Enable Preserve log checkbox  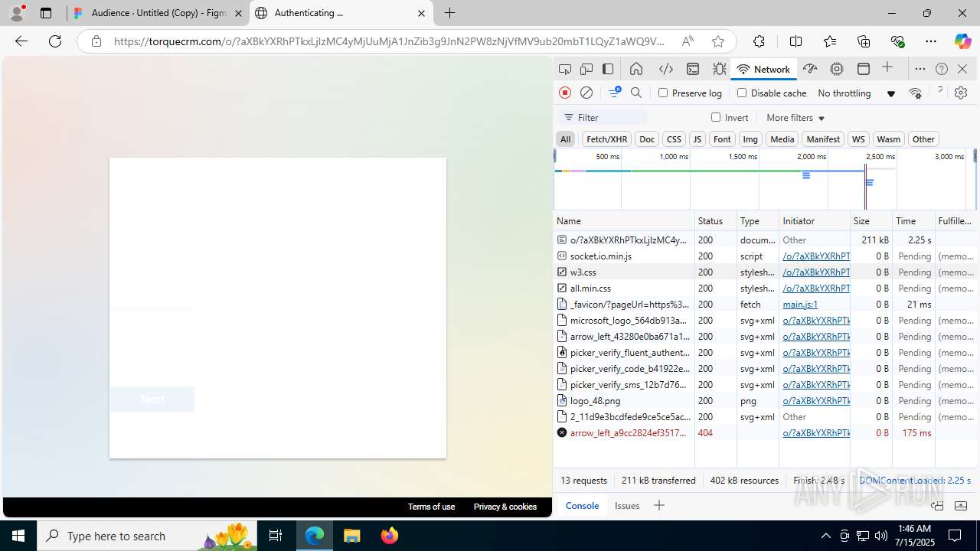pyautogui.click(x=663, y=93)
